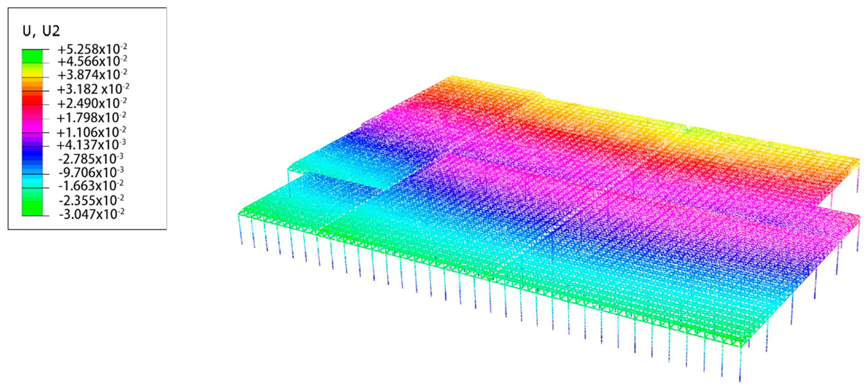Click the -3.047x10-2 minimum legend value
The height and width of the screenshot is (388, 868).
[x=91, y=214]
